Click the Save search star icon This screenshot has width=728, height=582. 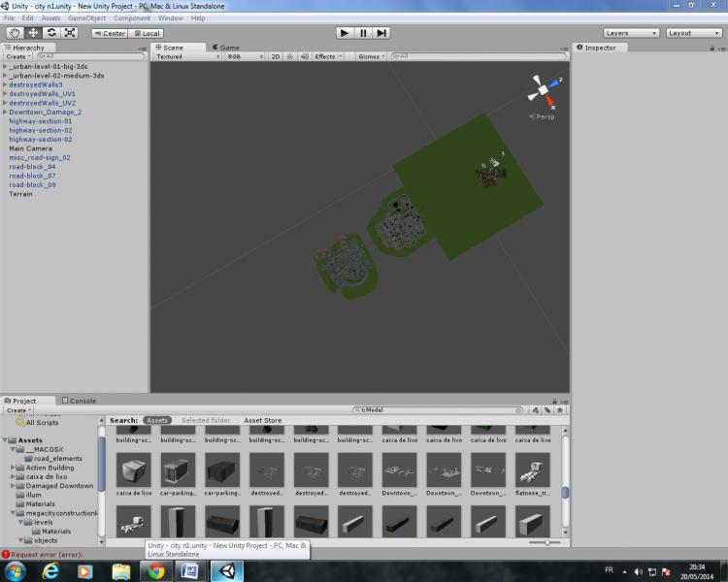(560, 410)
